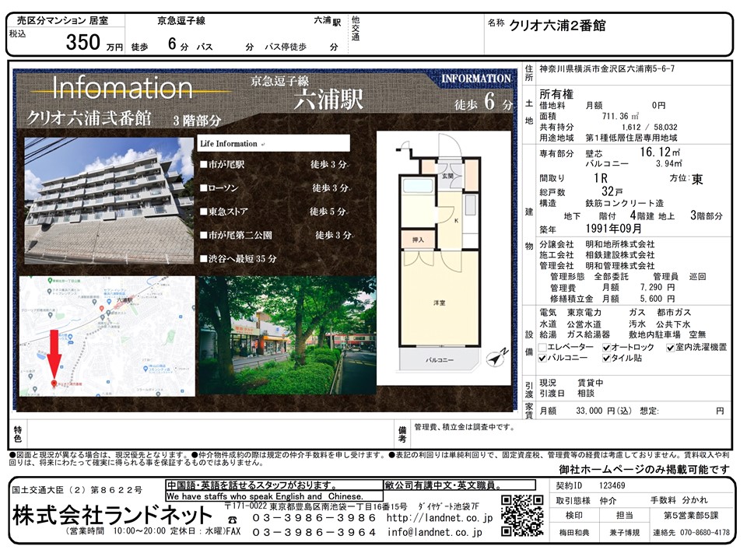The width and height of the screenshot is (747, 560).
Task: Click the blue INFORMATION corner badge
Action: click(x=475, y=79)
